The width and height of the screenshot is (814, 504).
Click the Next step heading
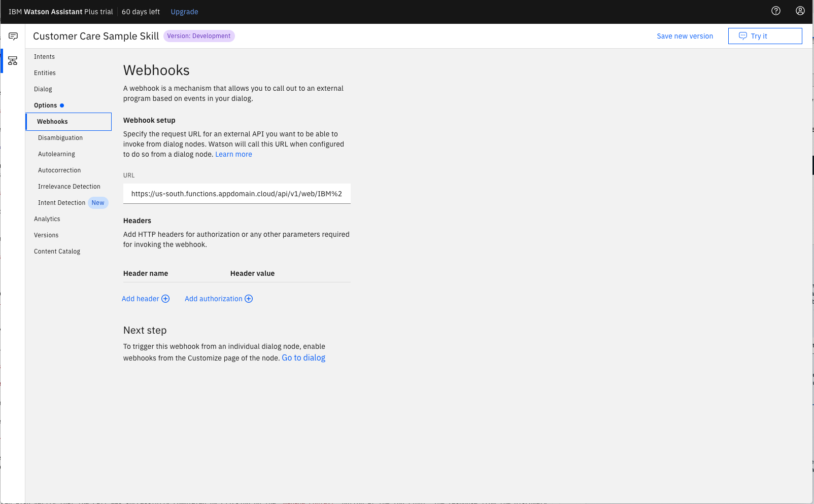click(145, 331)
